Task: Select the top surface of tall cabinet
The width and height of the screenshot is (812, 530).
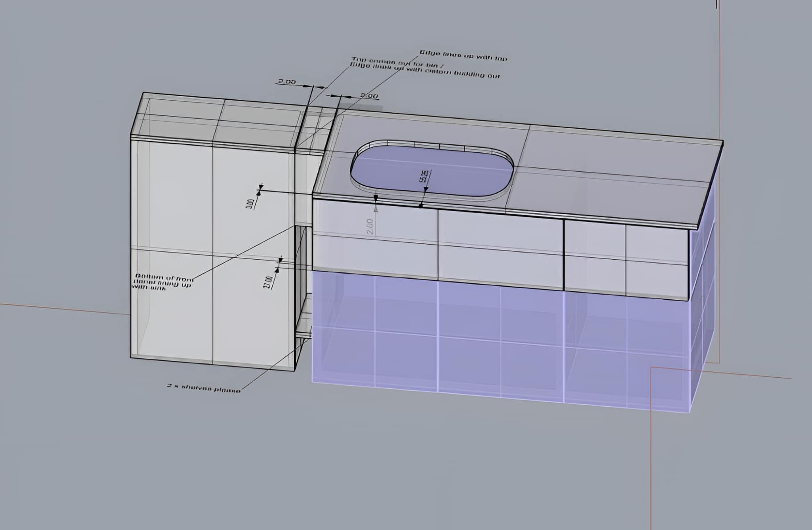Action: tap(218, 118)
